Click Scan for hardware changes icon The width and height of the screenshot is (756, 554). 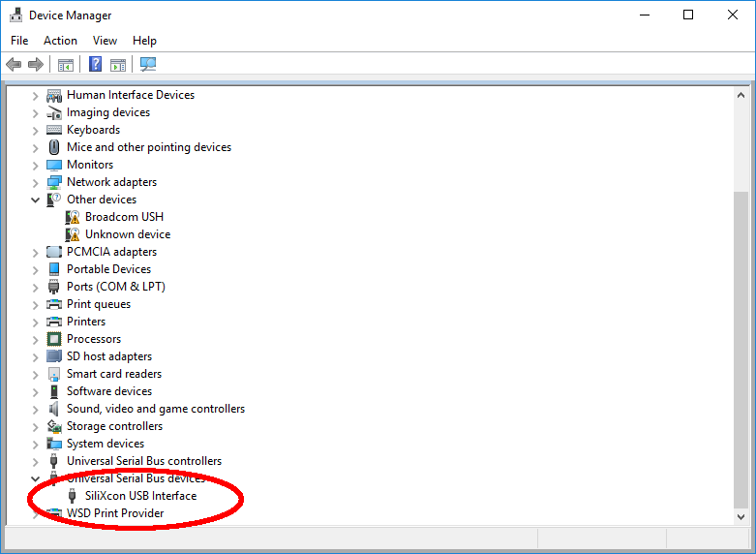click(x=148, y=64)
